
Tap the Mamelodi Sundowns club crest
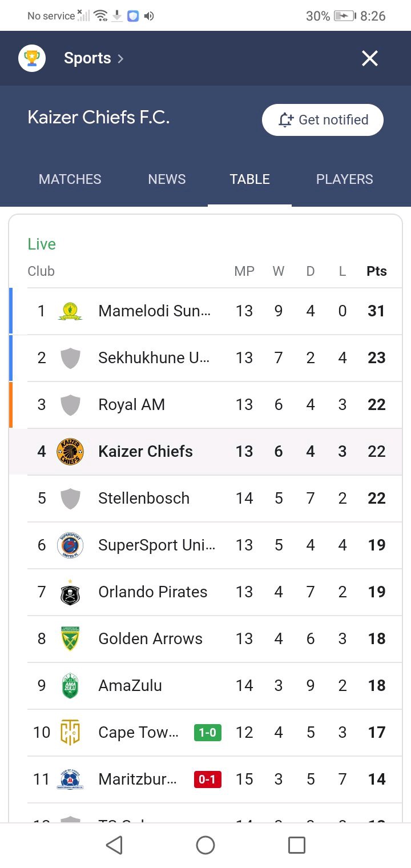70,311
